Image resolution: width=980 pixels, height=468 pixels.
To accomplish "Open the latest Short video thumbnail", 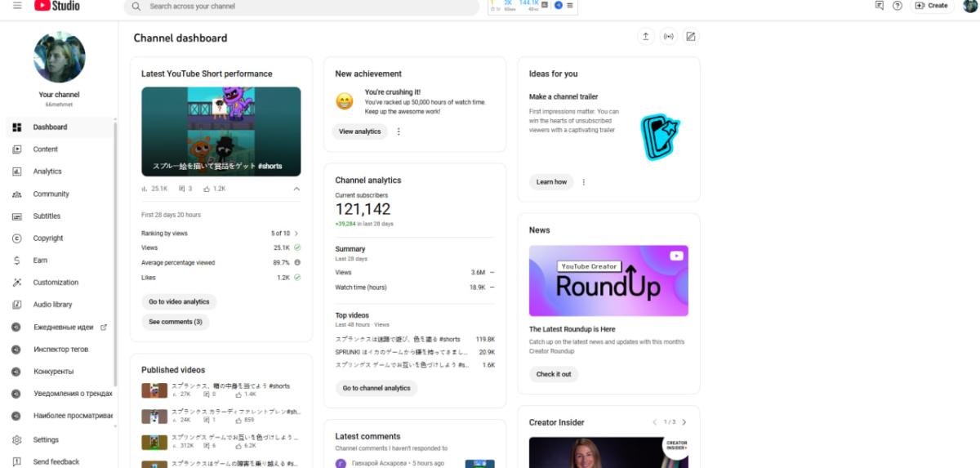I will pos(221,132).
